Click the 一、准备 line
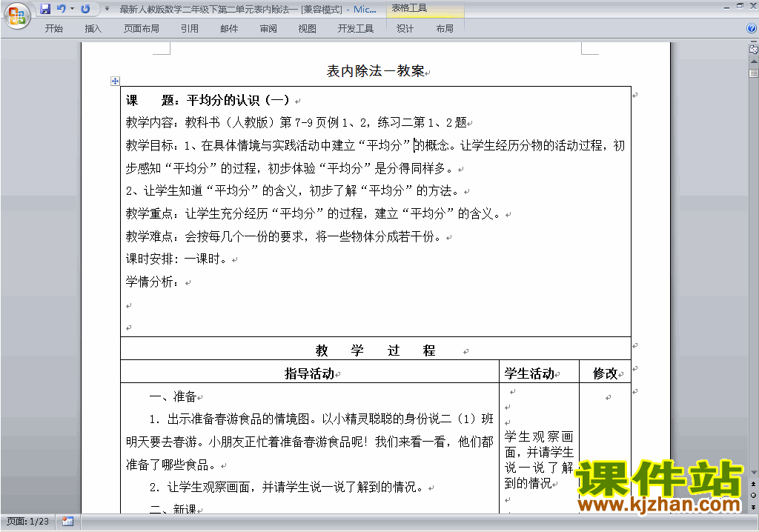Screen dimensions: 759x532 click(173, 397)
